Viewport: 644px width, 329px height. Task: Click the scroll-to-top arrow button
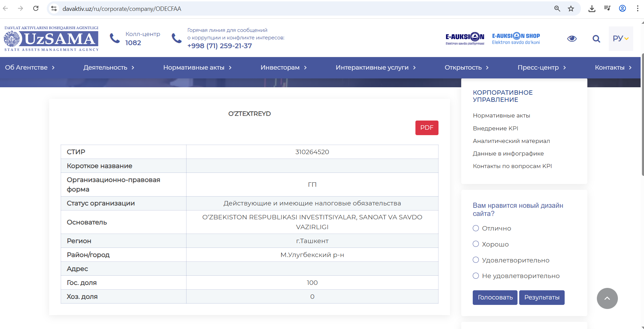click(607, 298)
